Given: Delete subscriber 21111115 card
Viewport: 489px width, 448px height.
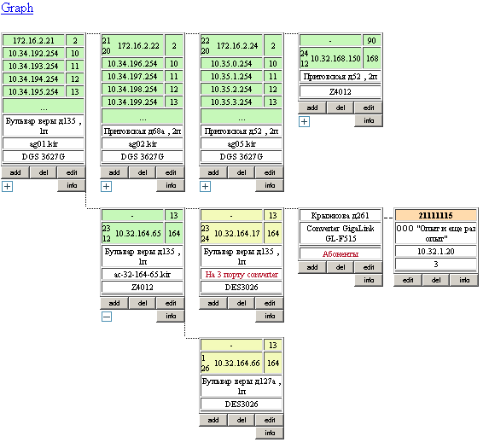Looking at the screenshot, I should pos(436,280).
